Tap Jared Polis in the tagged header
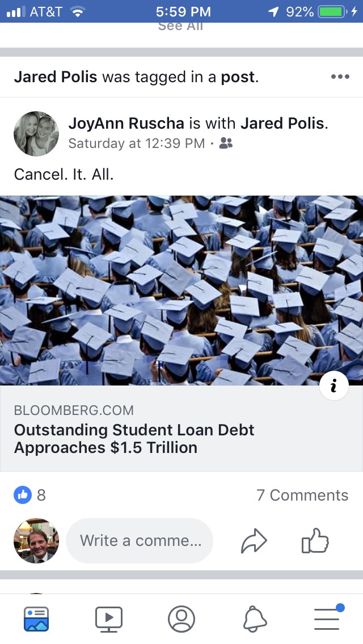 (x=56, y=77)
